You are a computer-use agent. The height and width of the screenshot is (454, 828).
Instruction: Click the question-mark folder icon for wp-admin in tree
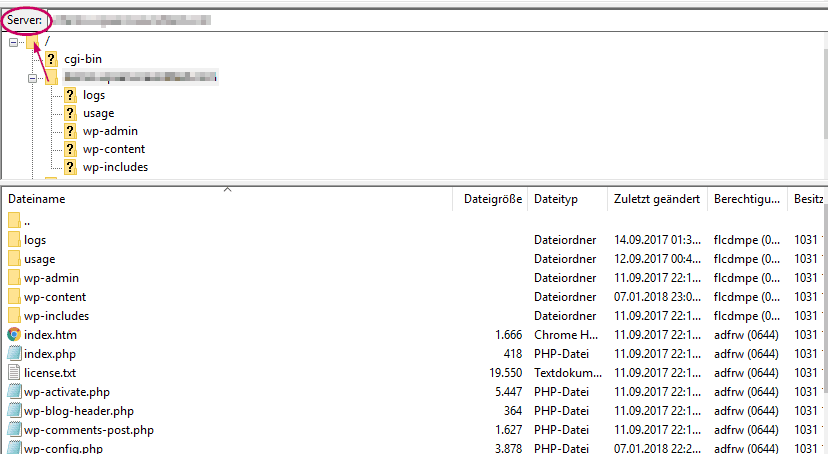click(70, 131)
